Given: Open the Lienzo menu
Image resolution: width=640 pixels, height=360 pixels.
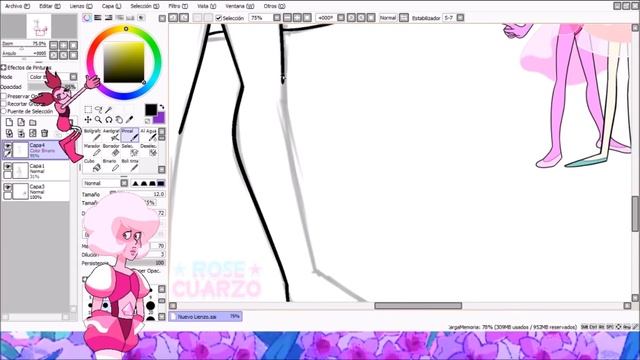Looking at the screenshot, I should (81, 6).
